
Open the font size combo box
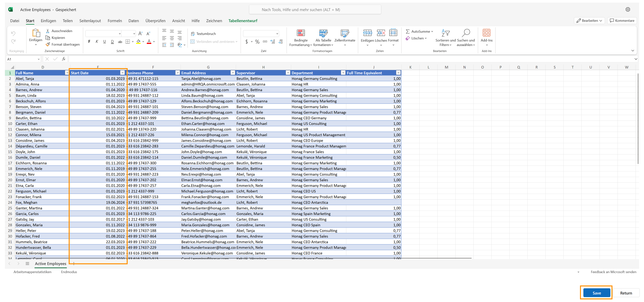tap(129, 33)
